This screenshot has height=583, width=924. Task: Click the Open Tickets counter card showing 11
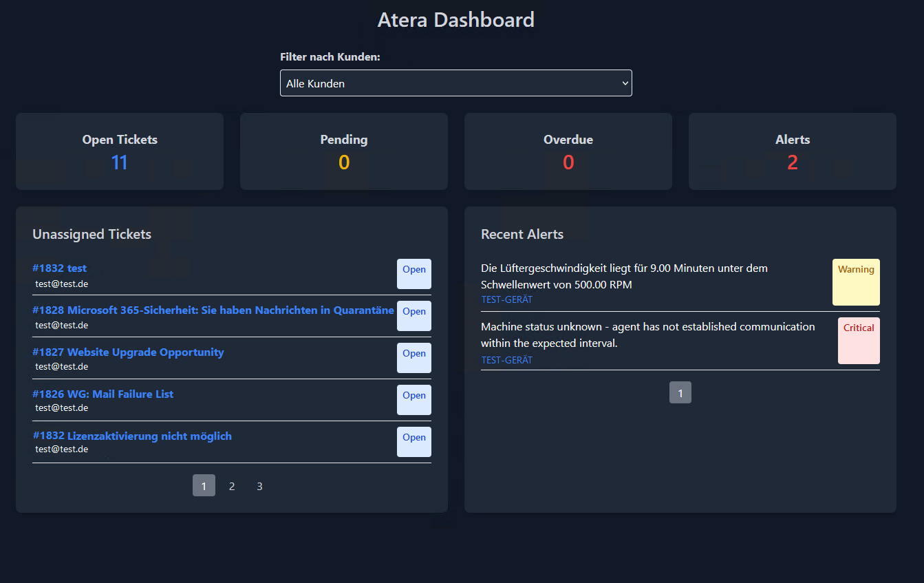pos(119,151)
